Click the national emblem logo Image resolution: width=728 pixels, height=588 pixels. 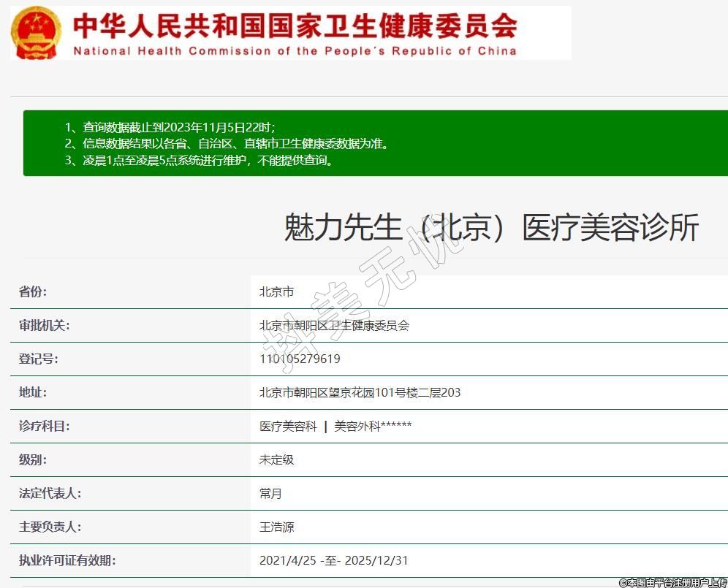point(37,33)
